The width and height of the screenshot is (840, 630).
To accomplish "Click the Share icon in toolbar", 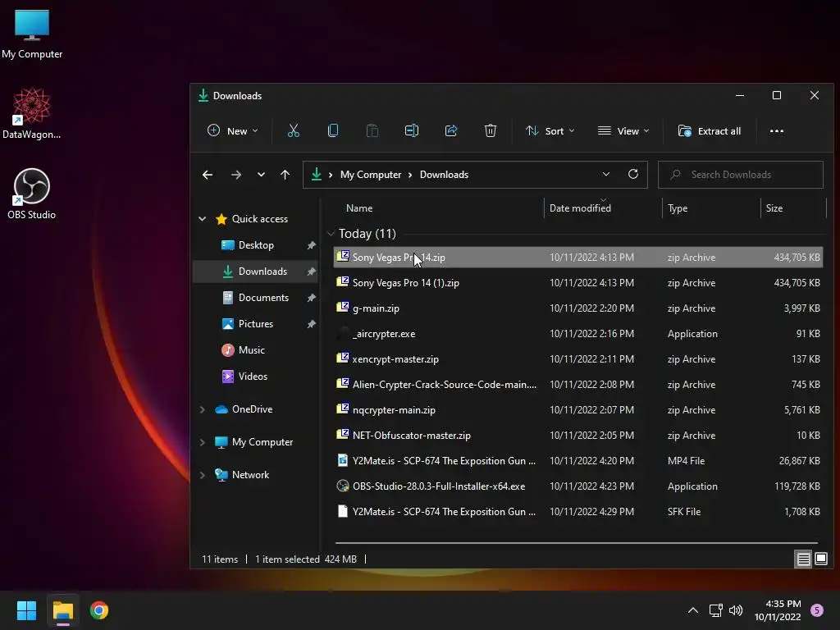I will click(451, 130).
